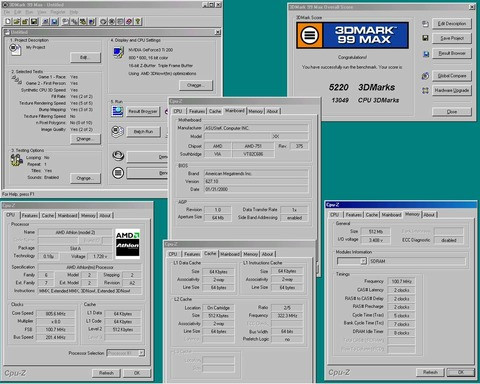Viewport: 480px width, 384px height.
Task: Click the 3DMark 99 MAX banner logo
Action: click(352, 35)
